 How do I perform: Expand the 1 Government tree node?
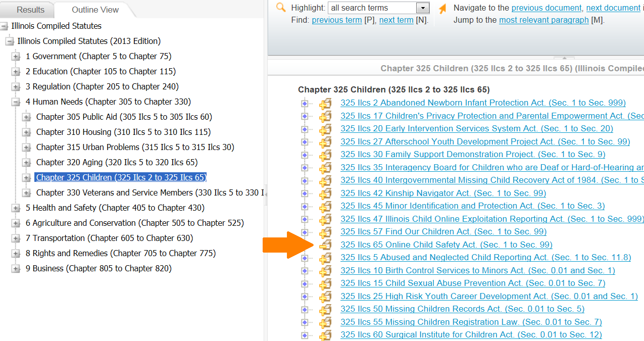pos(16,57)
